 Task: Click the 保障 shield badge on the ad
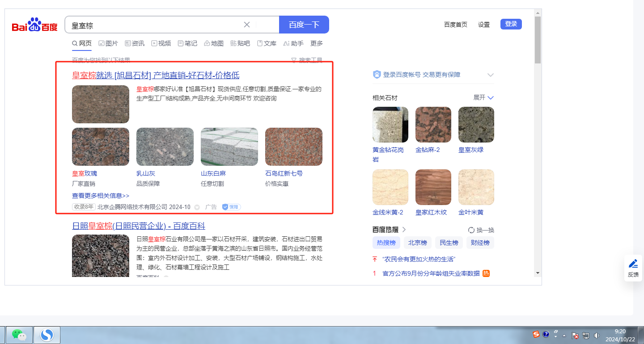point(231,207)
